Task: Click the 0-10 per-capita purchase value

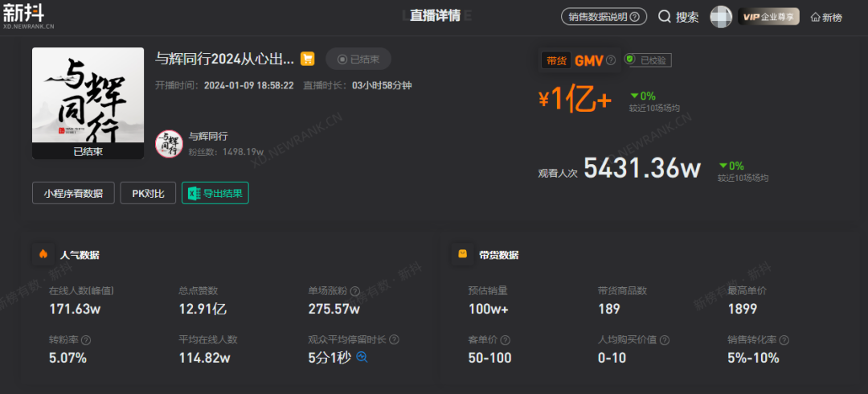Action: pyautogui.click(x=612, y=358)
